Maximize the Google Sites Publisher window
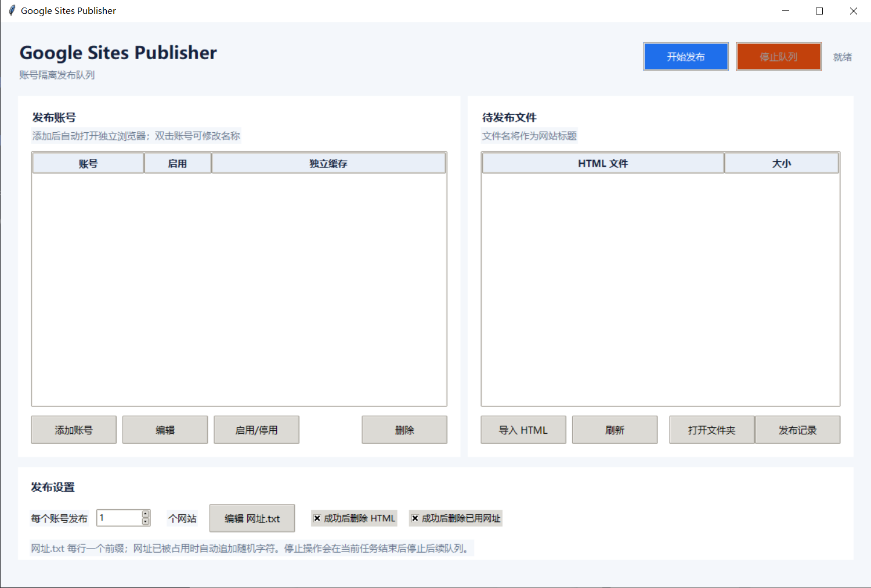Viewport: 871px width, 588px height. [819, 10]
